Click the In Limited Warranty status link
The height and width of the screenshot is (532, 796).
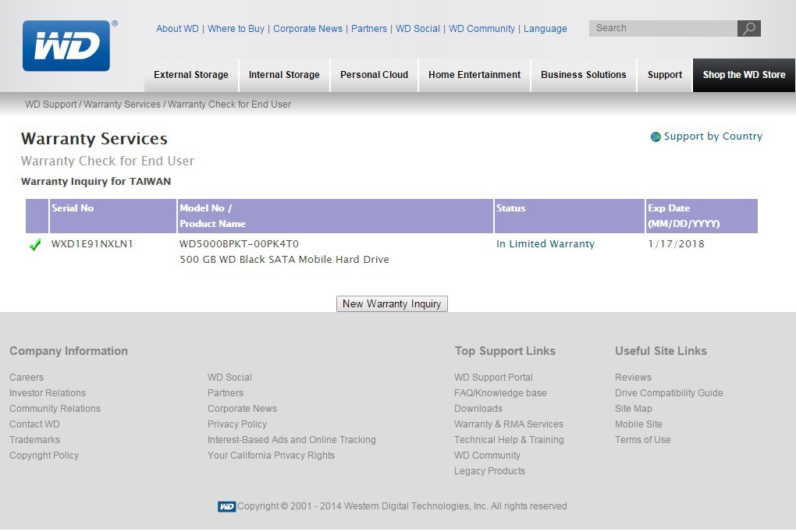(545, 244)
